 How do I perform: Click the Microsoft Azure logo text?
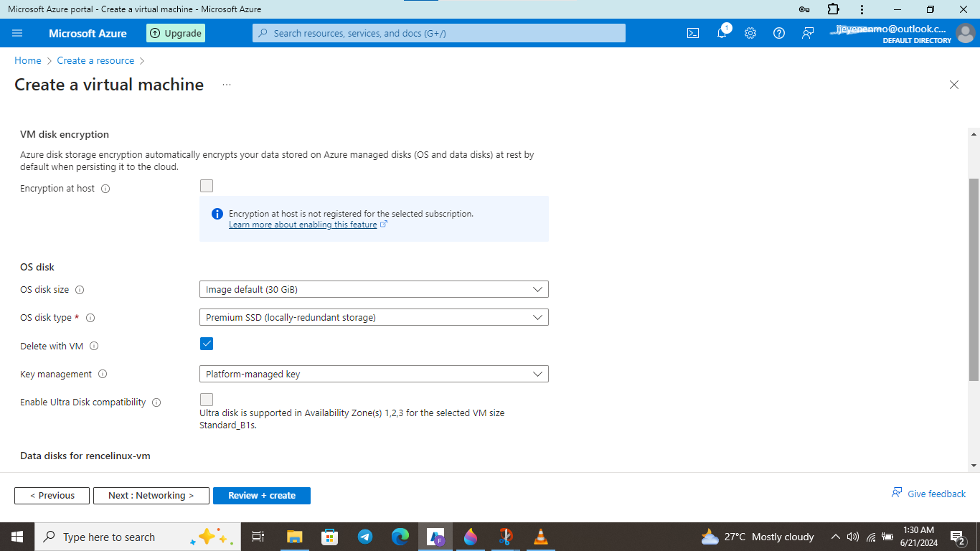tap(88, 33)
